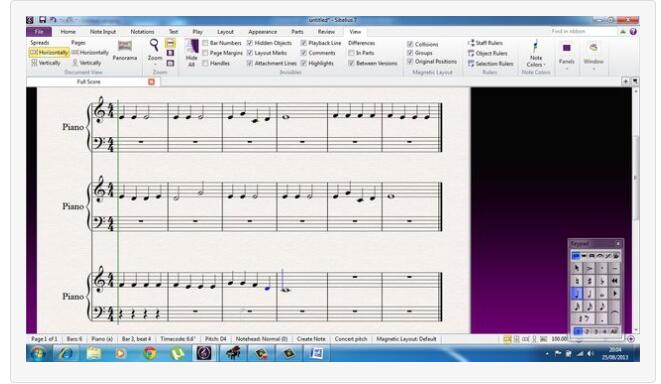Viewport: 661px width, 384px height.
Task: Enable the Bar Numbers checkbox
Action: [x=205, y=43]
